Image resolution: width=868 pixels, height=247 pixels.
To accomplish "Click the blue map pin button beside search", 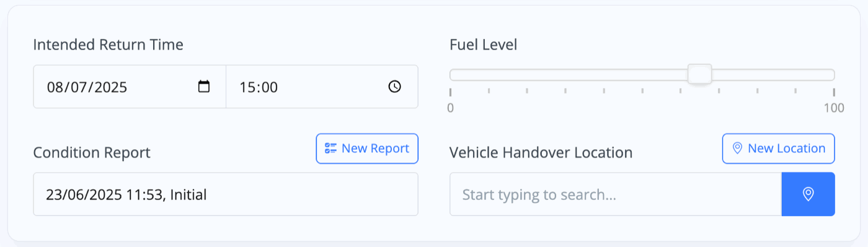I will (808, 194).
